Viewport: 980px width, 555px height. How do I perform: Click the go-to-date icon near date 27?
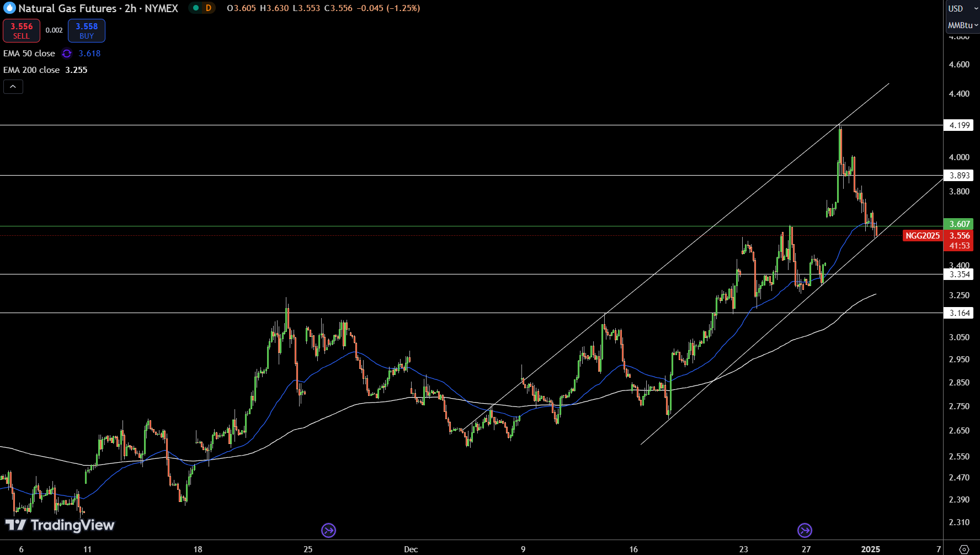coord(805,531)
